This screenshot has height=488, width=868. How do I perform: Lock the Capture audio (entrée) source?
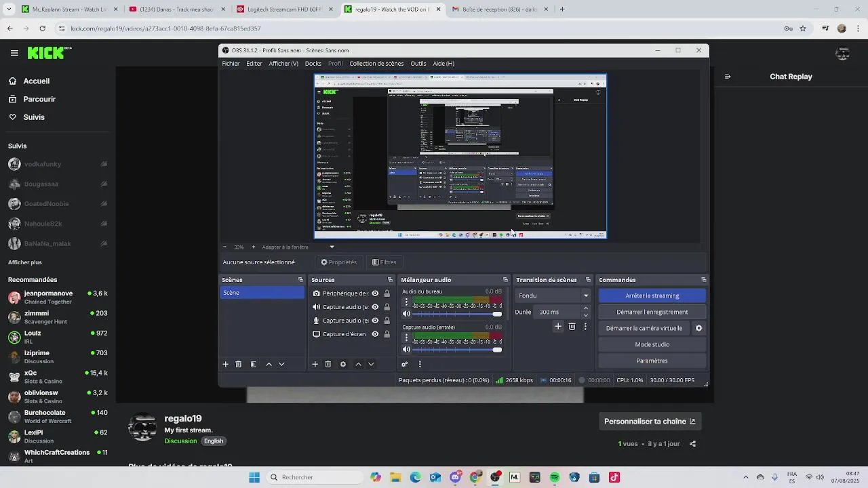click(x=387, y=321)
